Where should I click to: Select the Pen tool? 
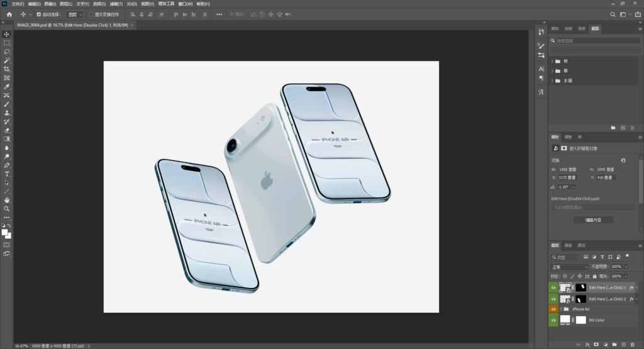[6, 165]
